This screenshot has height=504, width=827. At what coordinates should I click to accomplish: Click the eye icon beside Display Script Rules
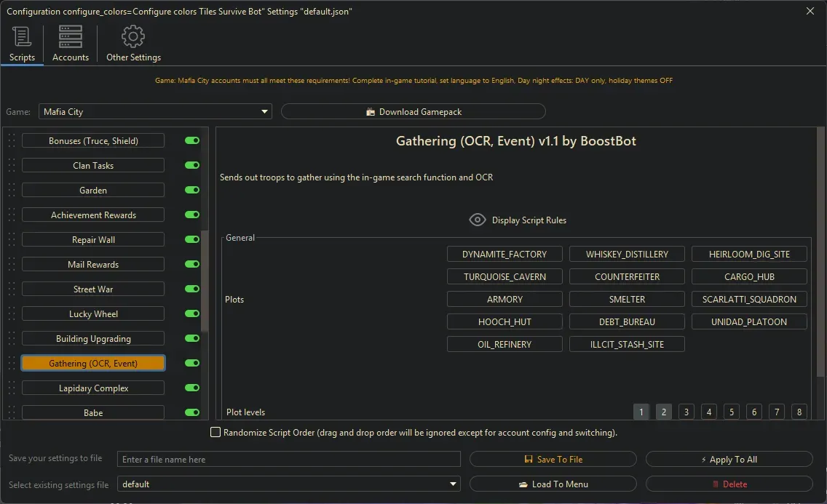click(478, 220)
